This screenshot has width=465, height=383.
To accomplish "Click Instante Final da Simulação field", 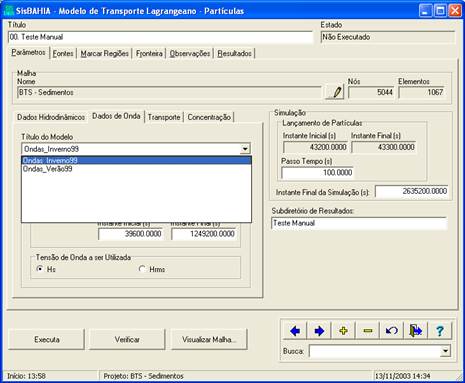I will 411,191.
